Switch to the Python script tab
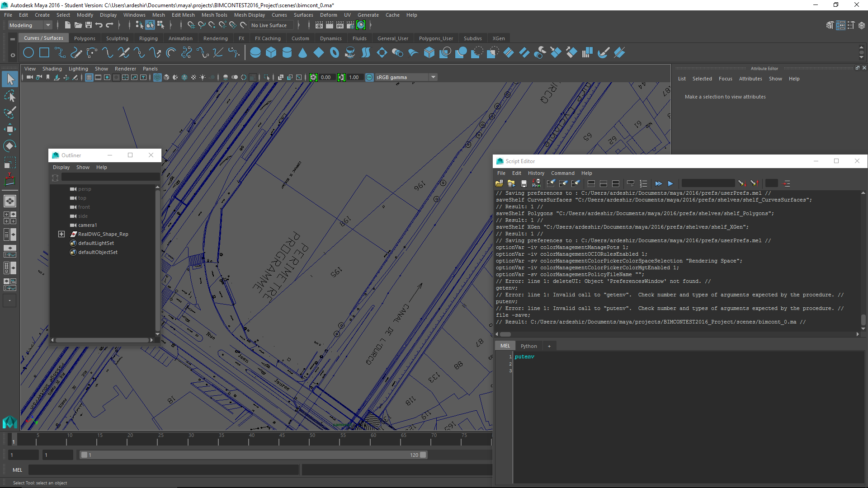Viewport: 868px width, 488px height. (x=528, y=346)
